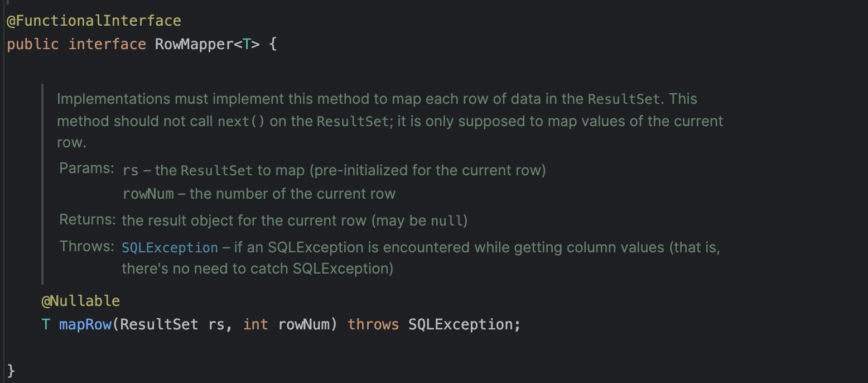This screenshot has height=383, width=868.
Task: Click the 'int' keyword in mapRow signature
Action: click(x=255, y=324)
